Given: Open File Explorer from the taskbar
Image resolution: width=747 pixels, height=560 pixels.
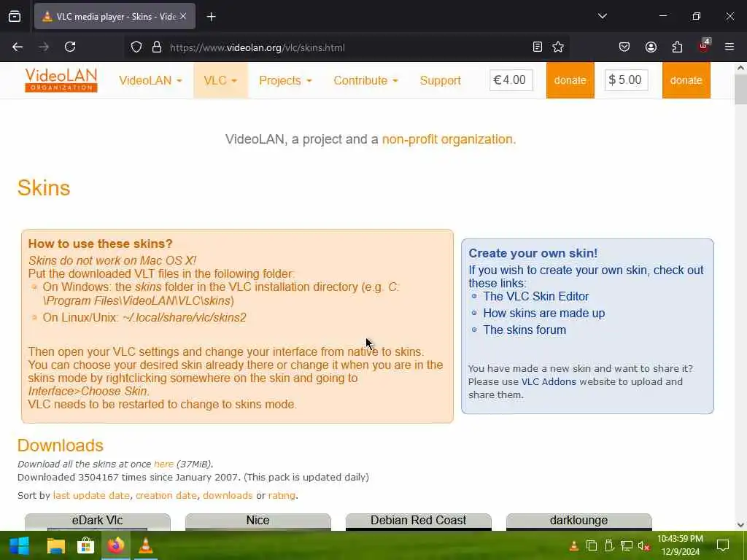Looking at the screenshot, I should (55, 545).
